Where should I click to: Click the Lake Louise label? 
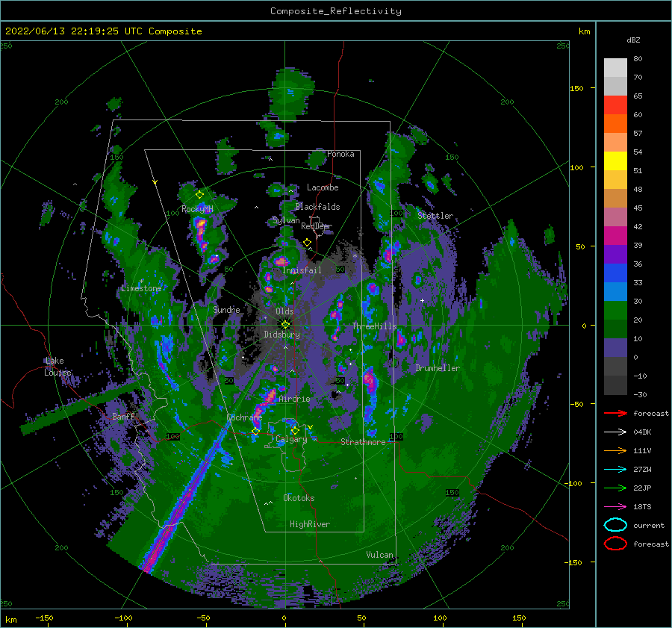coord(57,367)
